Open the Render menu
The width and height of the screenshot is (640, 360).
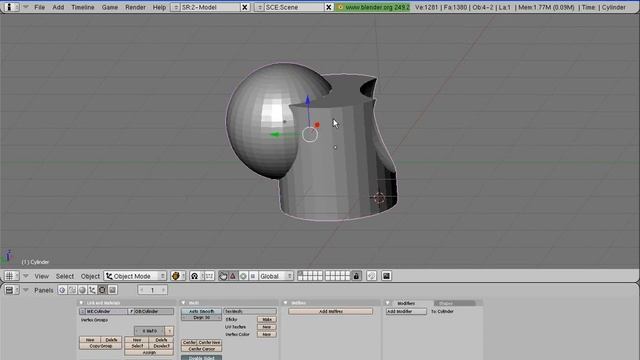[x=136, y=7]
